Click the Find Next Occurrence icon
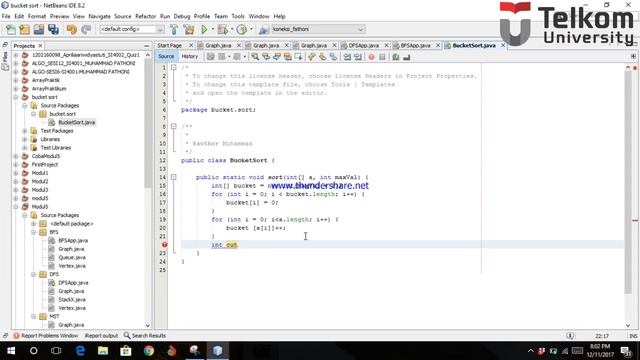The width and height of the screenshot is (640, 360). coord(277,57)
